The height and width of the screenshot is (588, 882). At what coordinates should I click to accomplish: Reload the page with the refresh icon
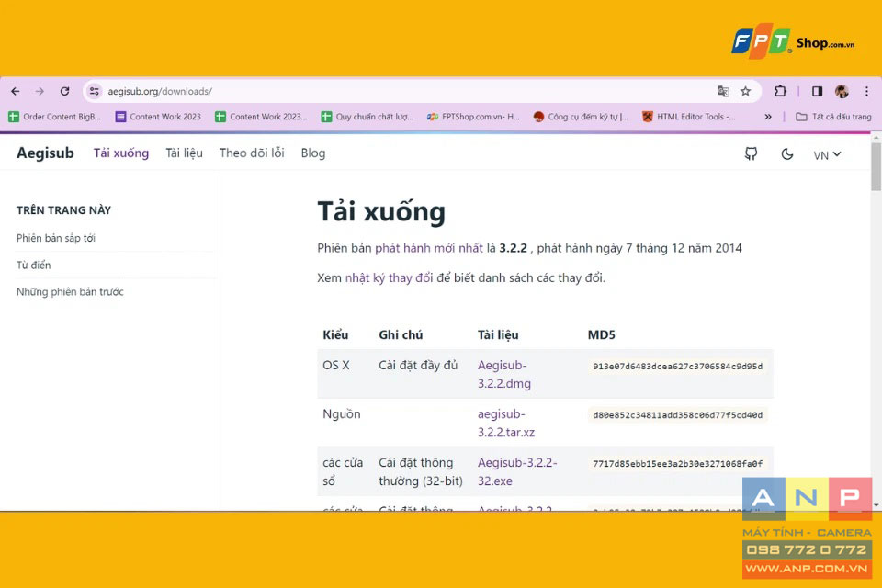64,91
